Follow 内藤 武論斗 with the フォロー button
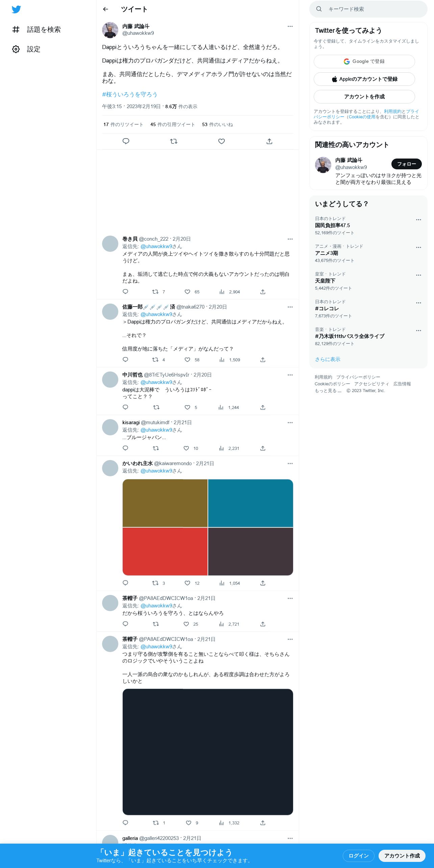The image size is (434, 868). click(x=406, y=164)
